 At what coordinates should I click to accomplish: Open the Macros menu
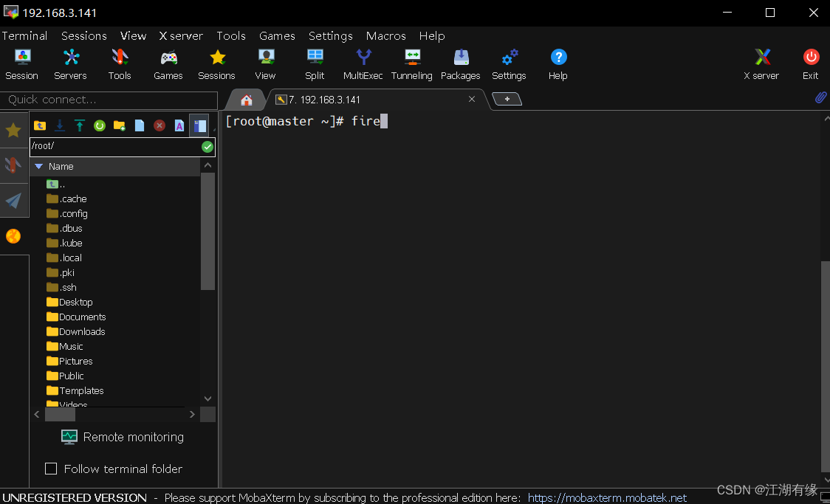(386, 36)
